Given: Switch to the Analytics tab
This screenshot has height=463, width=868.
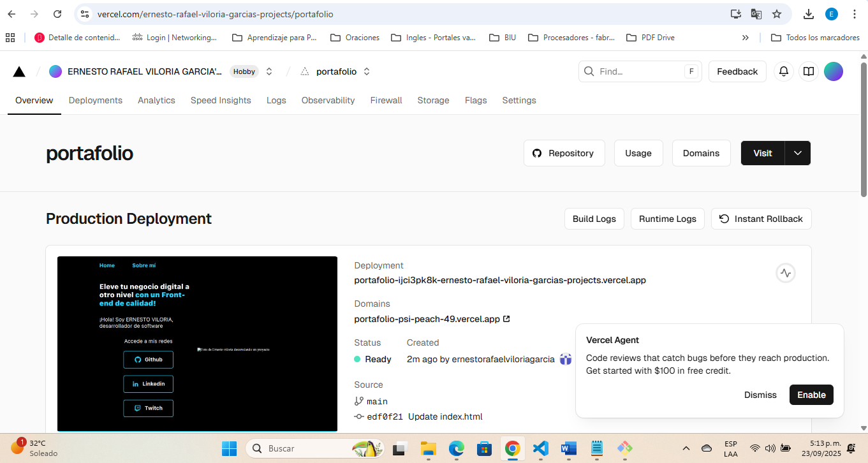Looking at the screenshot, I should click(x=156, y=100).
